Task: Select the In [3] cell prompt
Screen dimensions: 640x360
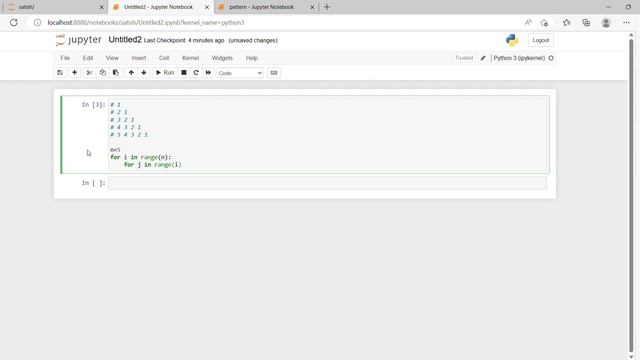Action: (93, 104)
